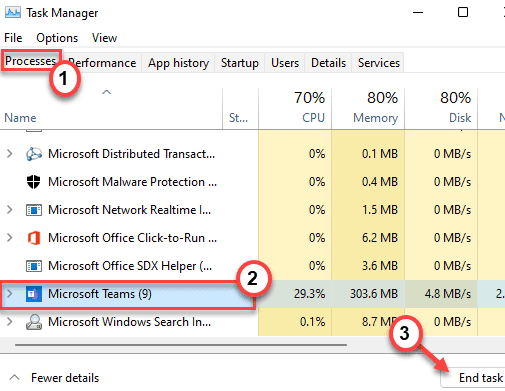Click the 1.5 MB memory value
The width and height of the screenshot is (505, 391).
tap(380, 210)
